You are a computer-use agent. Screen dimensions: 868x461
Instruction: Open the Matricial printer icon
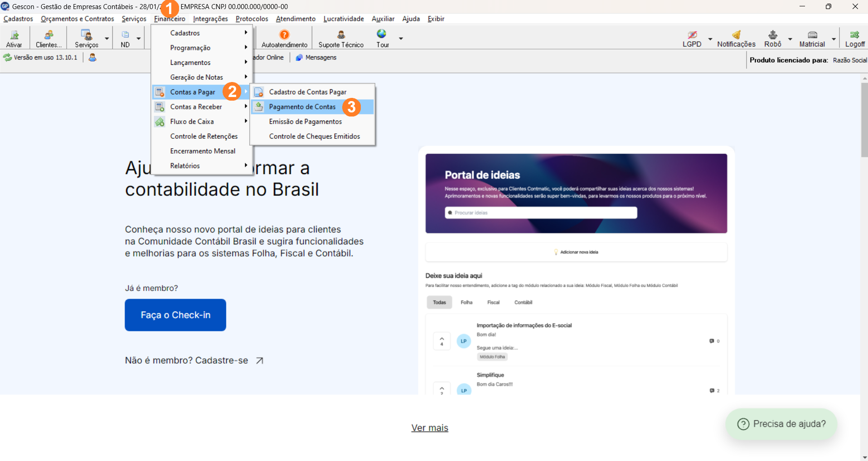coord(812,34)
